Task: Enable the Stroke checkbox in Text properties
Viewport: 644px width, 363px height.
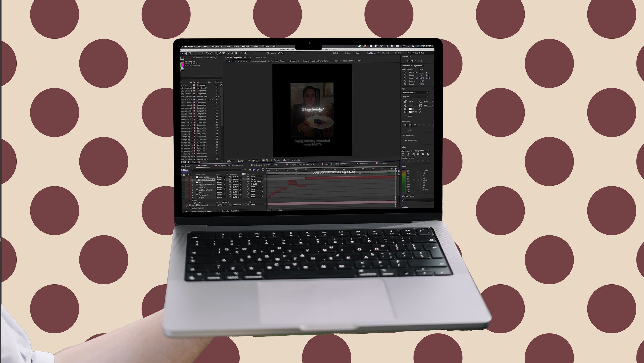Action: [x=405, y=112]
